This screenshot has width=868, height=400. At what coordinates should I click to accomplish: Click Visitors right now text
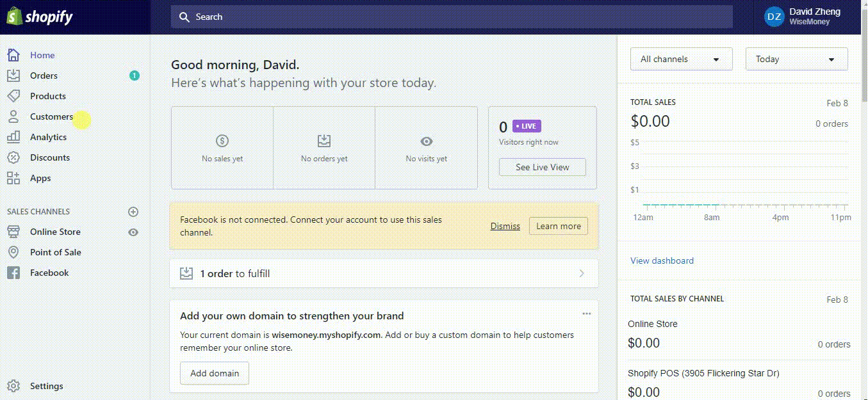pos(528,142)
